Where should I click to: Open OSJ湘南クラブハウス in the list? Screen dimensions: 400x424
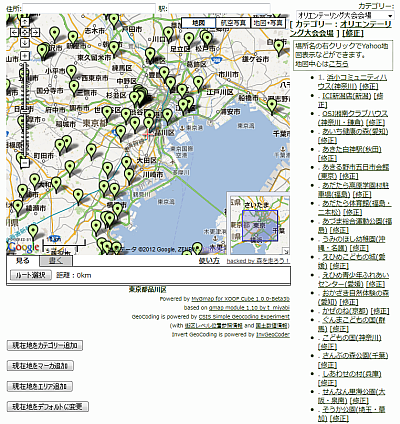[352, 118]
